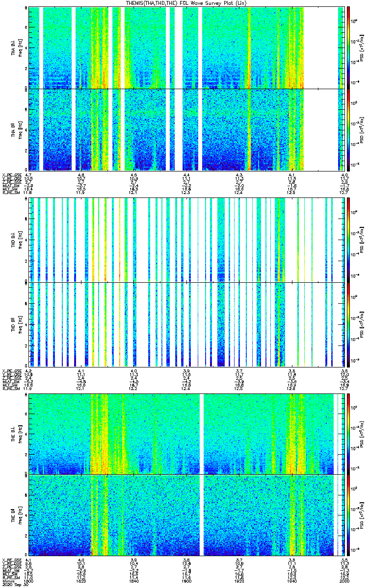Click the THA B∥ spectrogram panel
The height and width of the screenshot is (588, 368).
(x=187, y=129)
